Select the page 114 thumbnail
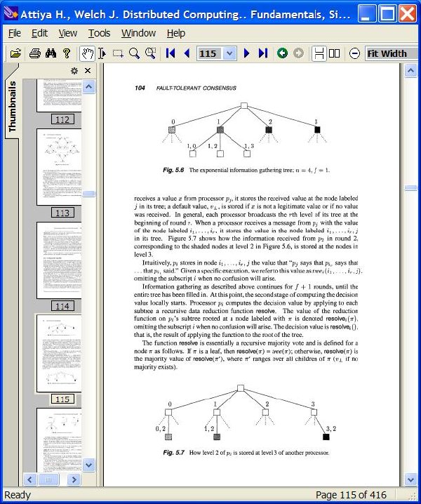This screenshot has height=504, width=421. click(x=59, y=260)
